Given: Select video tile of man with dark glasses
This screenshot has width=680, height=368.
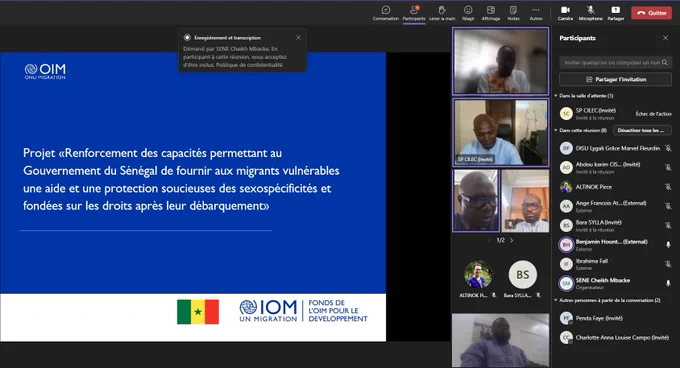Looking at the screenshot, I should 476,200.
